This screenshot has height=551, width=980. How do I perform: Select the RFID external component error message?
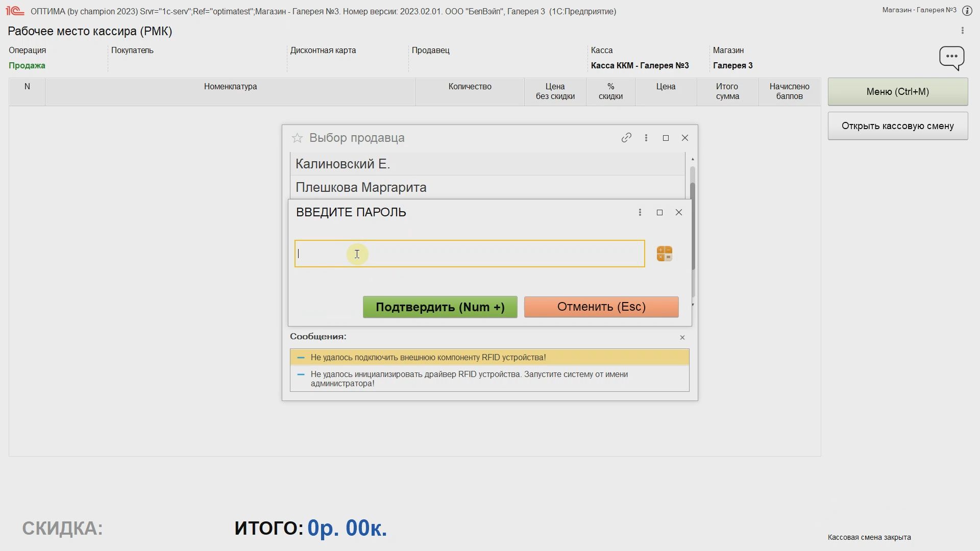click(428, 357)
